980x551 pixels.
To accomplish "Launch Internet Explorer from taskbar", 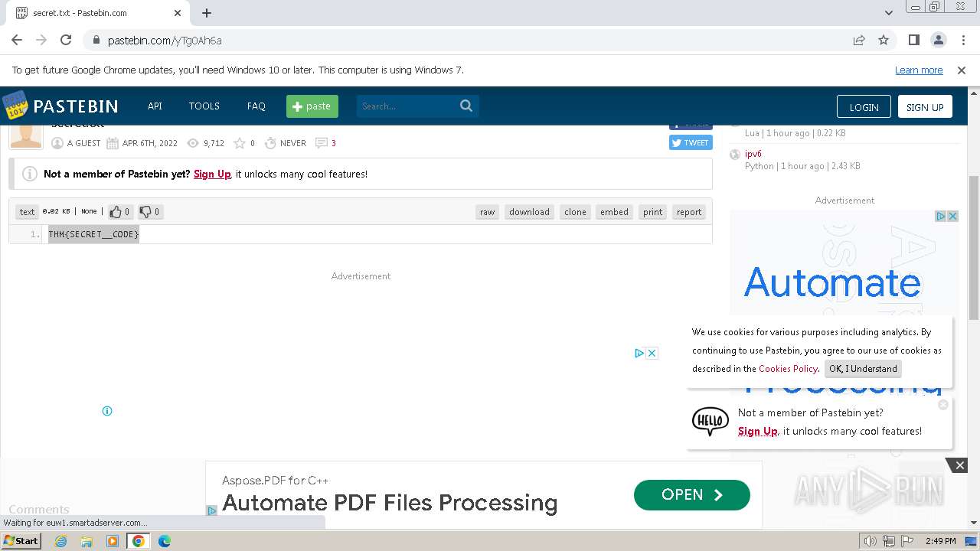I will pyautogui.click(x=61, y=541).
